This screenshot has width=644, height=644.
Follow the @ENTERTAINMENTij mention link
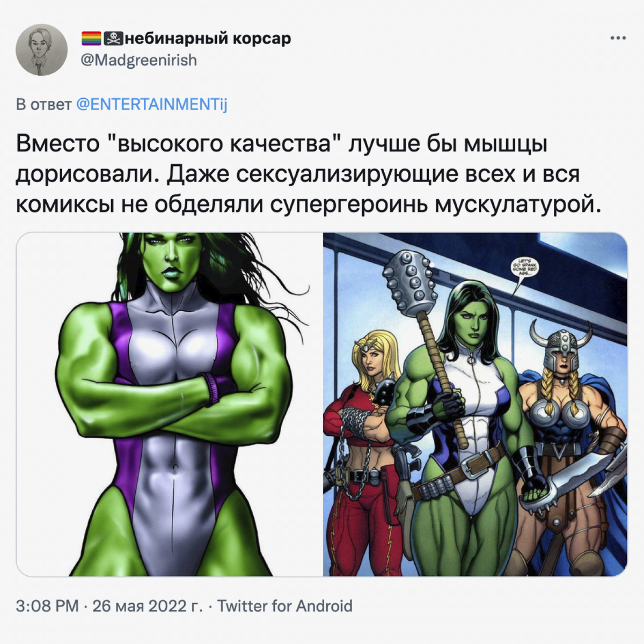[x=152, y=104]
